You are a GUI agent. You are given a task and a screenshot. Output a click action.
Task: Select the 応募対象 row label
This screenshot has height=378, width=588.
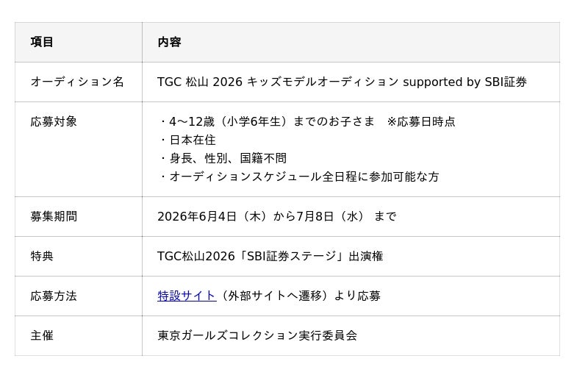(x=54, y=121)
